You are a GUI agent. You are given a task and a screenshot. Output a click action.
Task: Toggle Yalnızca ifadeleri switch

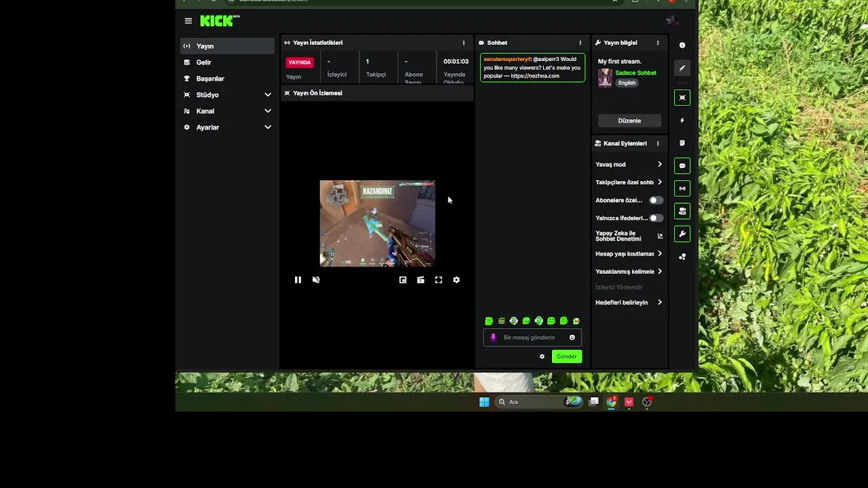click(655, 218)
